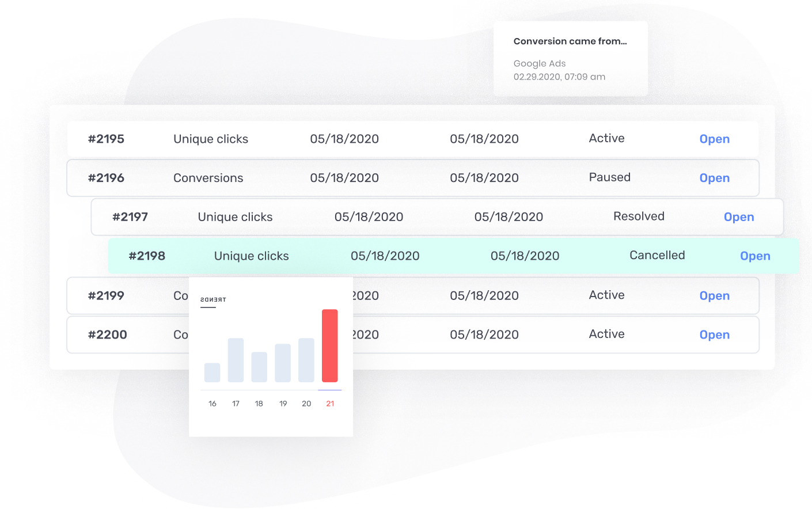The width and height of the screenshot is (812, 509).
Task: Select the red bar for day 21
Action: [x=329, y=345]
